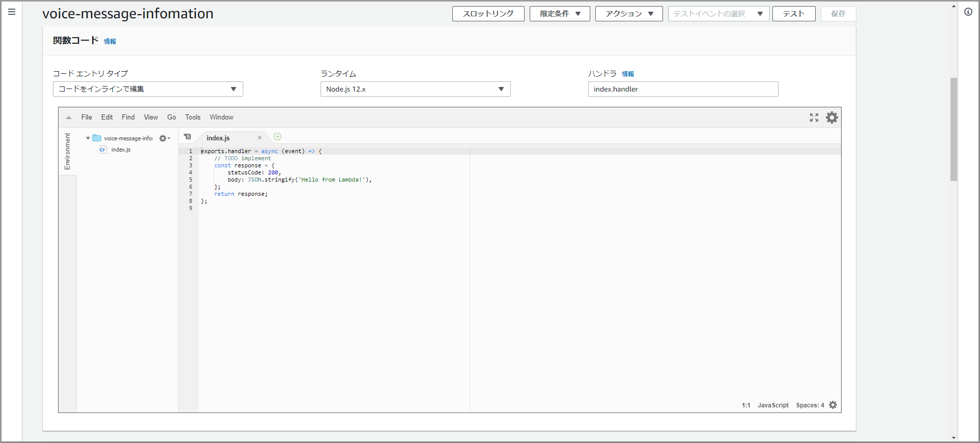Screen dimensions: 980x443
Task: Toggle fullscreen editor mode icon
Action: (x=814, y=117)
